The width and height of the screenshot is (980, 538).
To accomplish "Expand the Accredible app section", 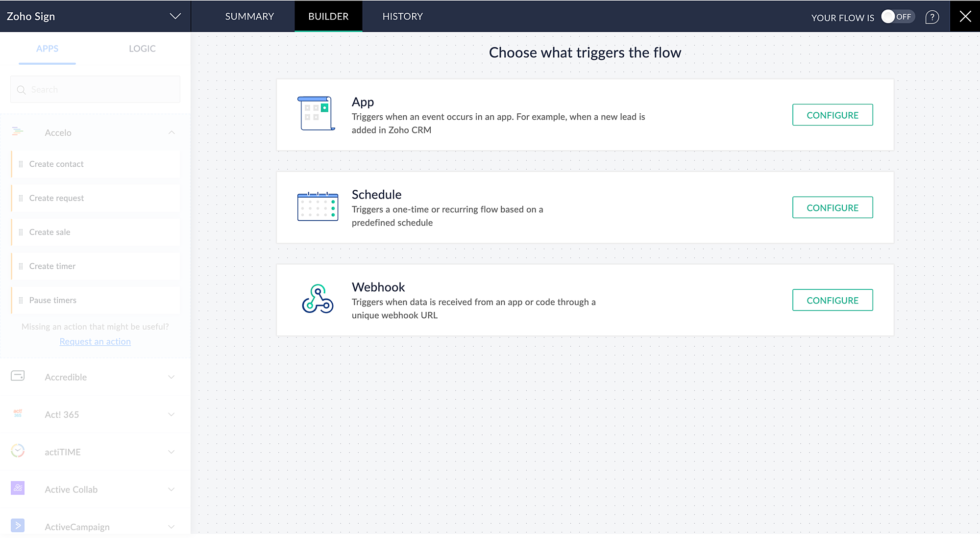I will pyautogui.click(x=171, y=377).
